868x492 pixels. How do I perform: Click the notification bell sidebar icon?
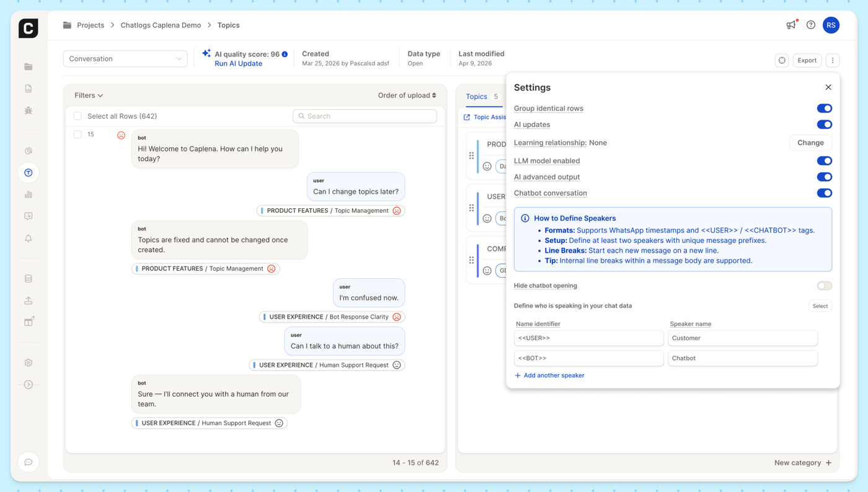29,239
